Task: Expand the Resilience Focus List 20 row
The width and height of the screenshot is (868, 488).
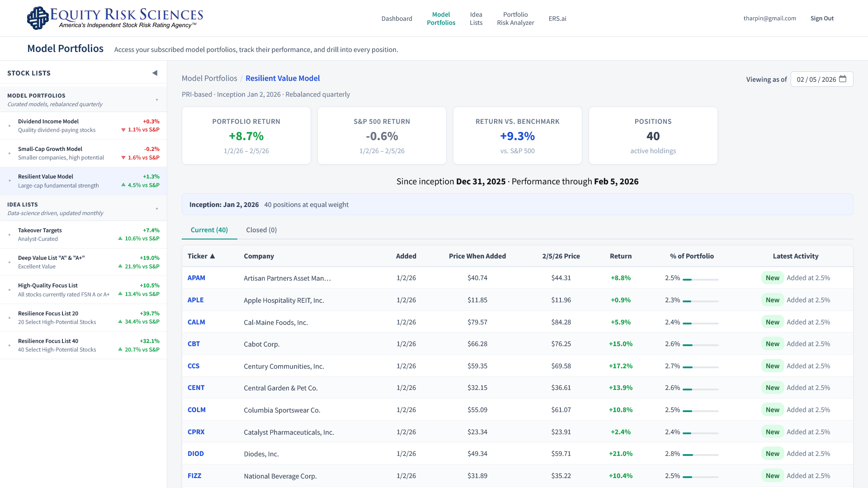Action: [9, 318]
